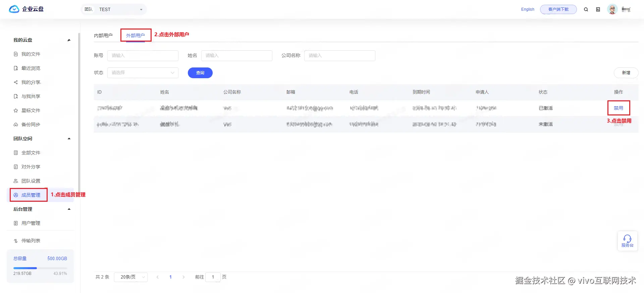
Task: Click the 我的文件 file icon
Action: (16, 54)
